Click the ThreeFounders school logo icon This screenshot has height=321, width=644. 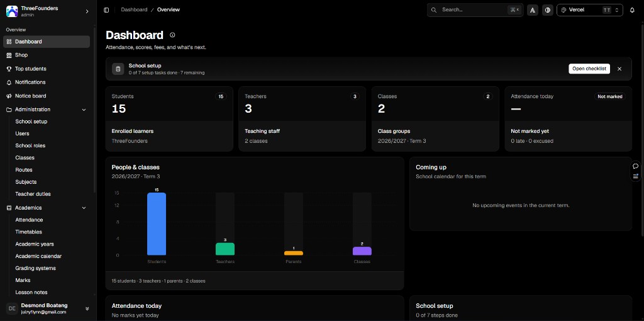(12, 11)
